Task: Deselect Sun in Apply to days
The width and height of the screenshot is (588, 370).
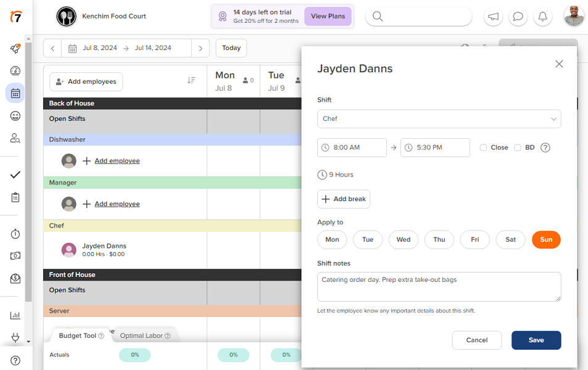Action: 547,239
